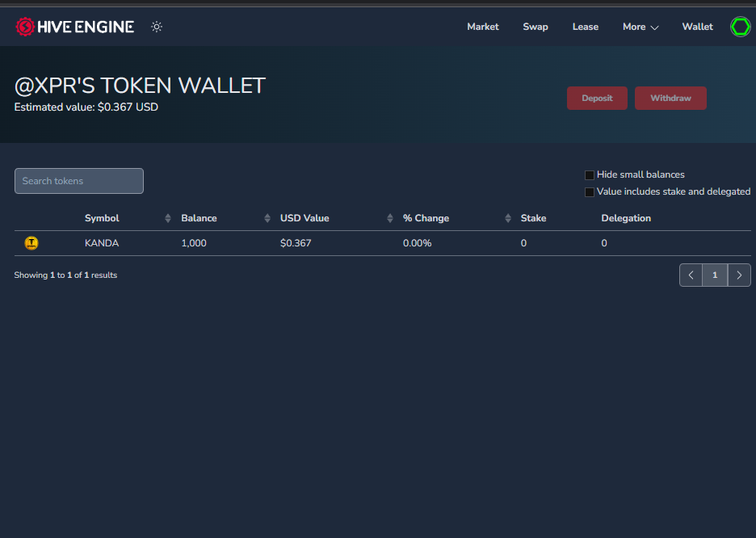This screenshot has width=756, height=538.
Task: Sort the table by Symbol arrows
Action: 168,218
